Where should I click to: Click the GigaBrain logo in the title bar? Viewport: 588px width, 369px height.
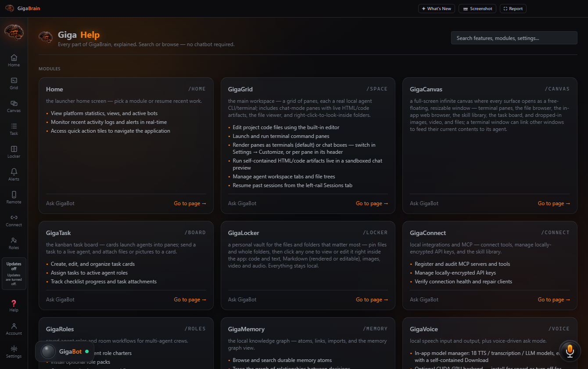22,8
